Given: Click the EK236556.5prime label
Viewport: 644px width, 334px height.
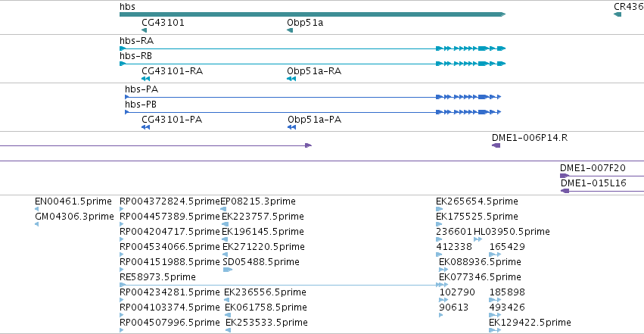Looking at the screenshot, I should pos(265,292).
